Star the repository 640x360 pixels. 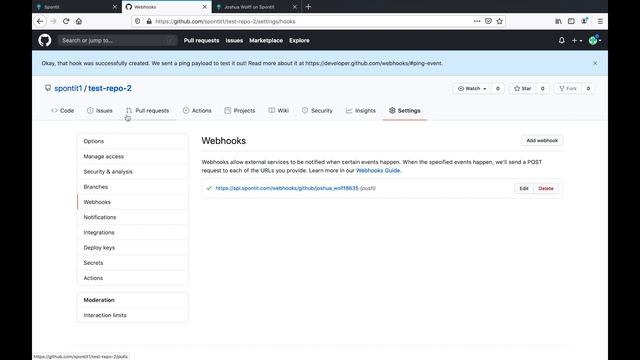(x=522, y=88)
